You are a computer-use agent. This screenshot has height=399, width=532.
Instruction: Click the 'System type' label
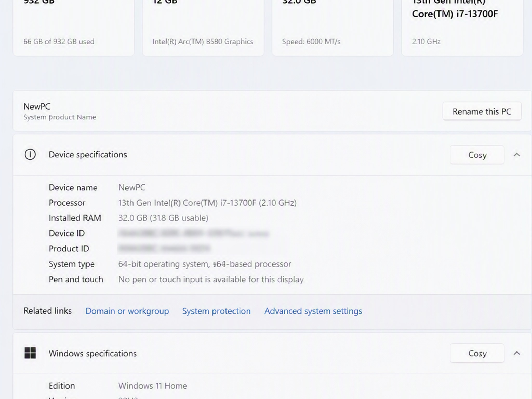tap(72, 264)
